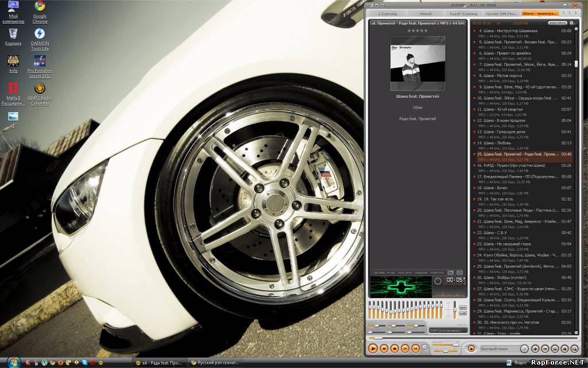The width and height of the screenshot is (588, 368).
Task: Open the DAEMON Tools Lite desktop icon
Action: click(x=40, y=39)
